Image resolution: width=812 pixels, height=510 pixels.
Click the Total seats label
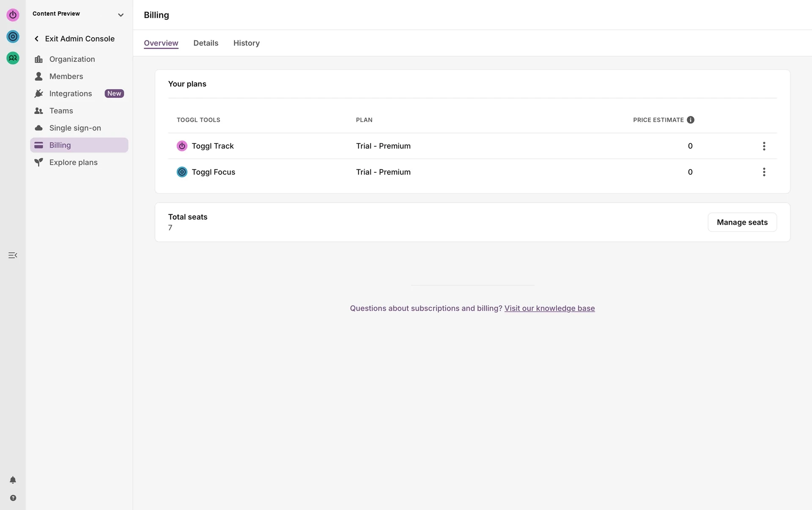coord(188,217)
